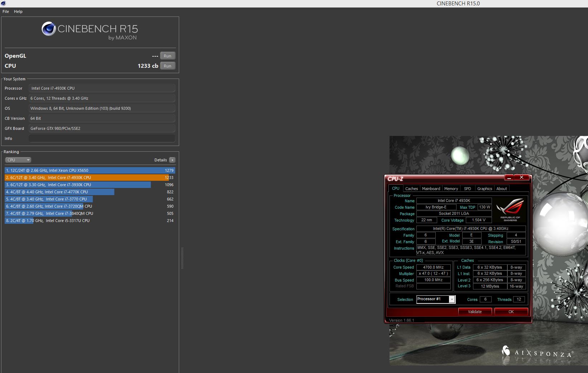Viewport: 588px width, 373px height.
Task: Click OK button in CPU-Z
Action: (x=511, y=312)
